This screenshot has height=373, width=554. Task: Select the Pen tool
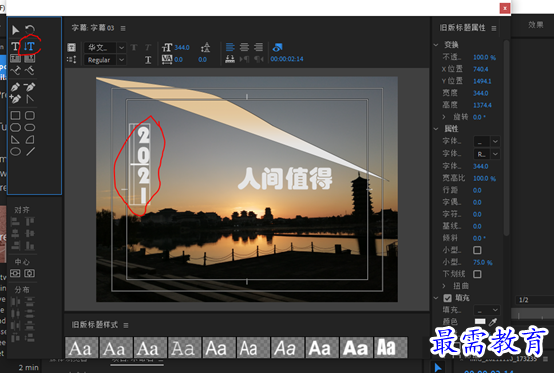[x=15, y=87]
